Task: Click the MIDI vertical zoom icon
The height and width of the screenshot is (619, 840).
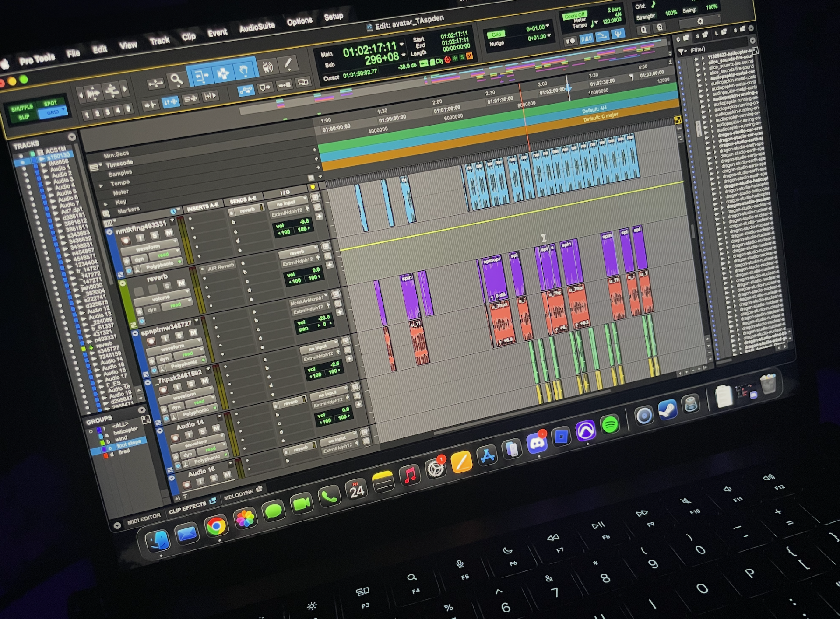Action: [112, 91]
